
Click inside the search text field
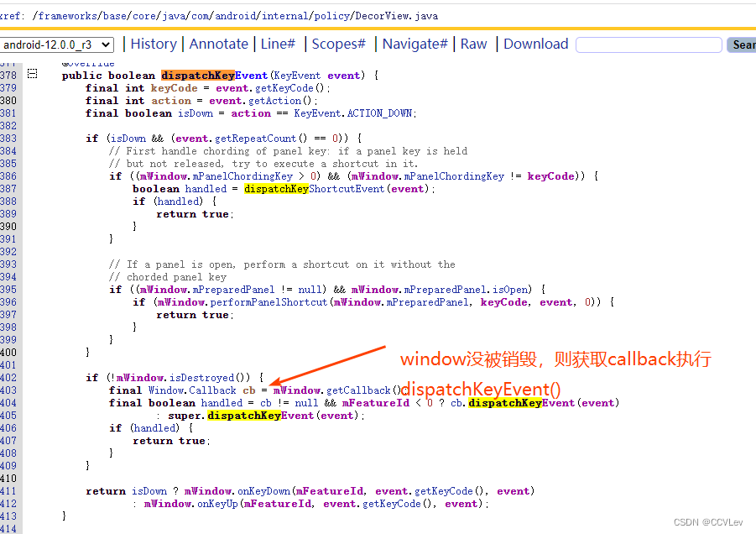click(x=649, y=44)
